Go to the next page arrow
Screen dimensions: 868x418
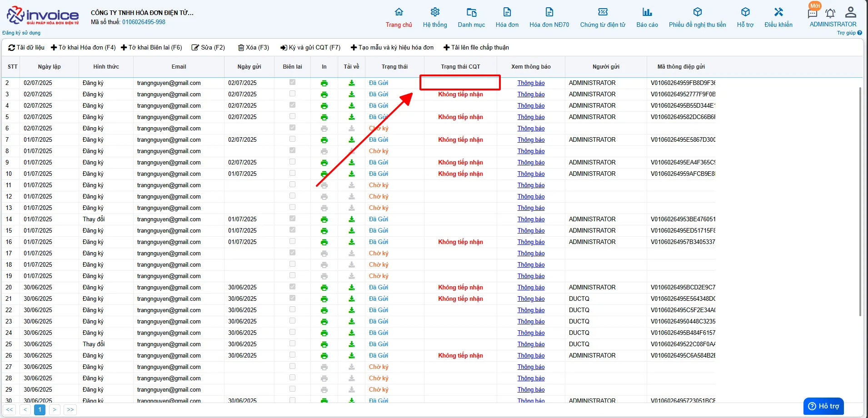pos(55,410)
